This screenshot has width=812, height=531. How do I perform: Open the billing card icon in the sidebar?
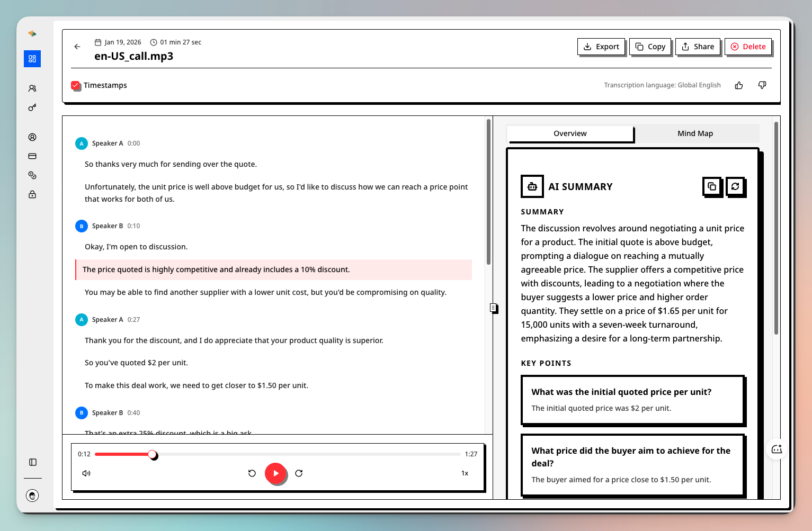32,156
